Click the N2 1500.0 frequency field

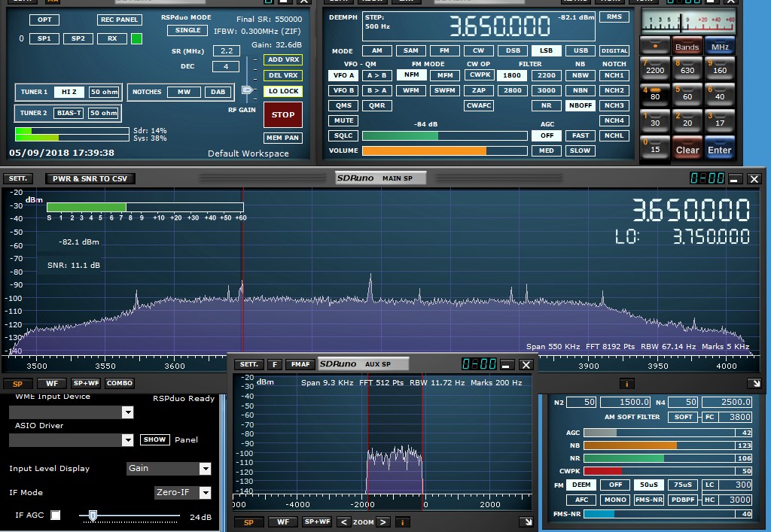(x=626, y=403)
